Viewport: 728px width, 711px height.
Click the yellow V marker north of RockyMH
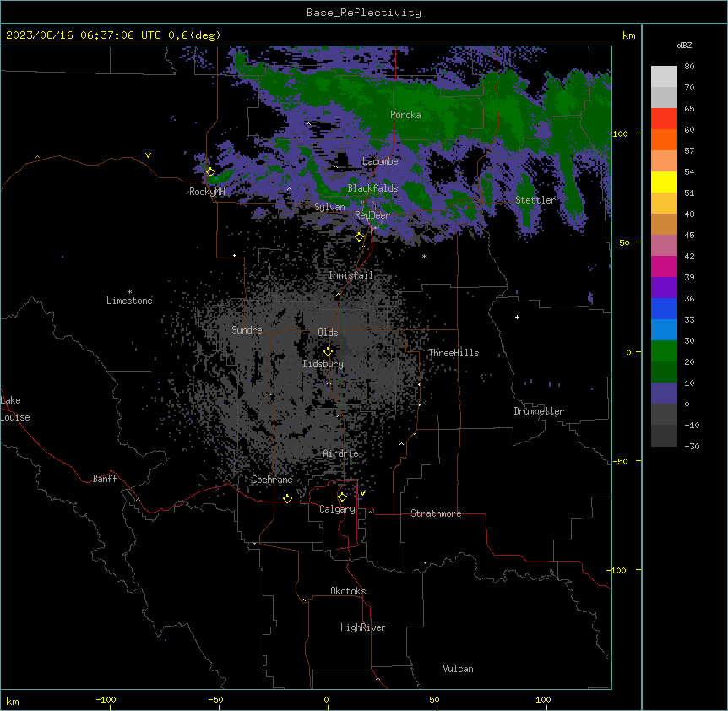click(x=148, y=155)
